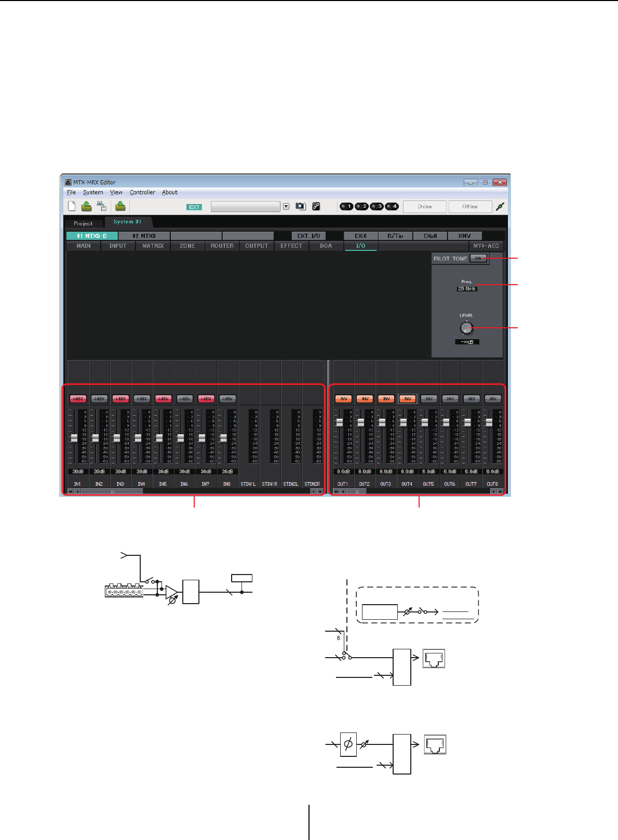The height and width of the screenshot is (840, 618).
Task: Open the MAIN screen tab
Action: [84, 246]
